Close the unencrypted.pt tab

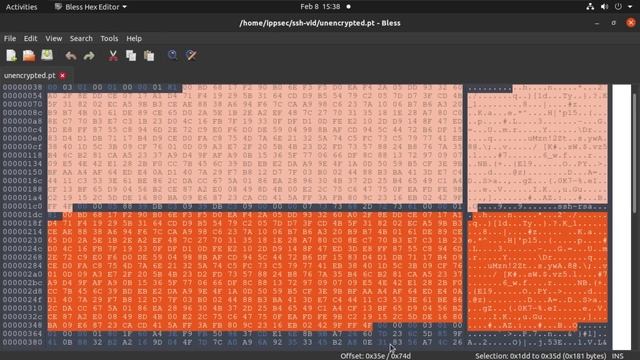(x=62, y=76)
